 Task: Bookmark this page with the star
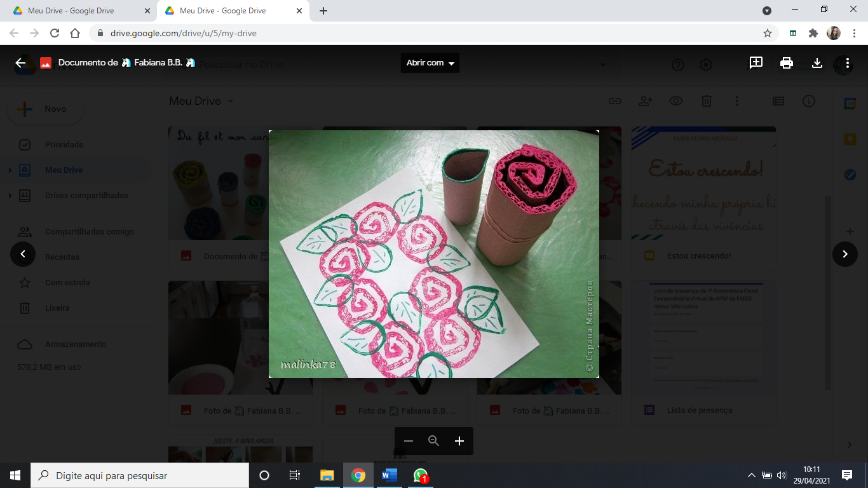[768, 33]
